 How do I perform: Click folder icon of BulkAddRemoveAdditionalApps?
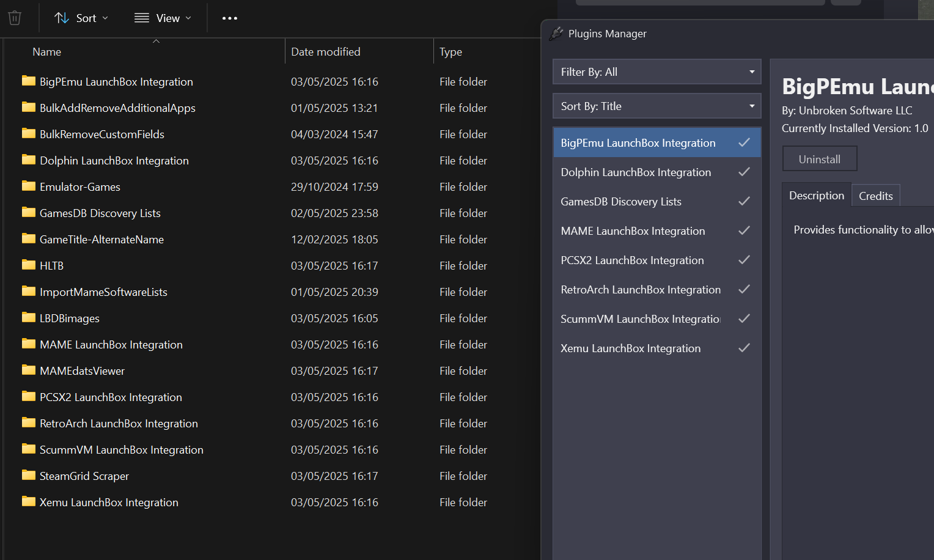(29, 107)
